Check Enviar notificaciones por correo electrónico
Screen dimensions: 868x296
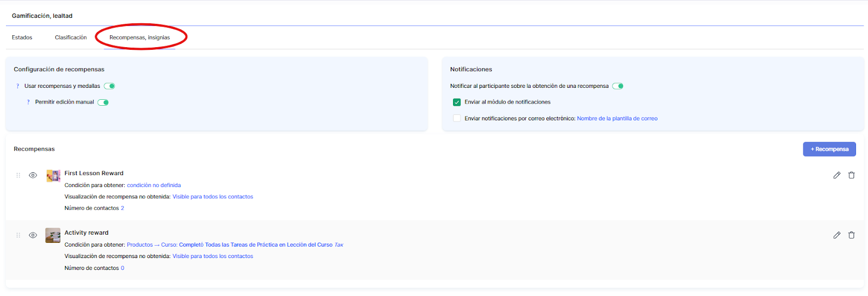[457, 118]
